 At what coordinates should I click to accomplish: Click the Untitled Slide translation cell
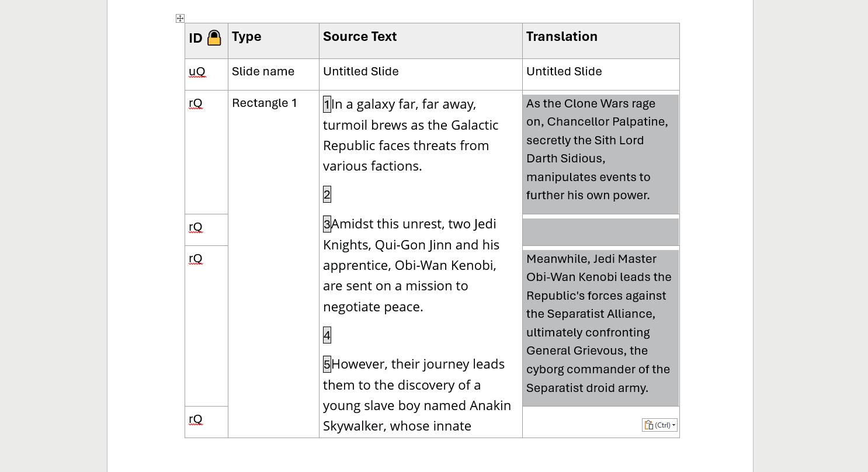601,74
